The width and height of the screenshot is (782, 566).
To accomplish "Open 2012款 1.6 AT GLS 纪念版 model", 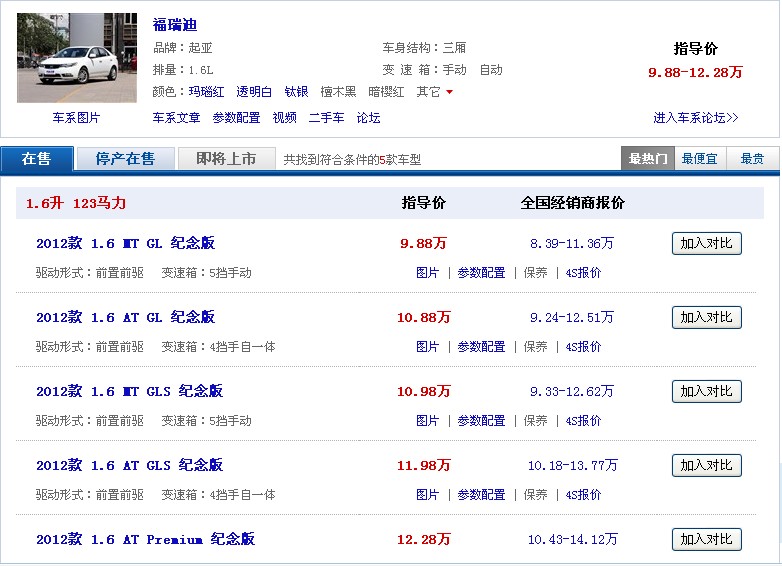I will (x=129, y=465).
